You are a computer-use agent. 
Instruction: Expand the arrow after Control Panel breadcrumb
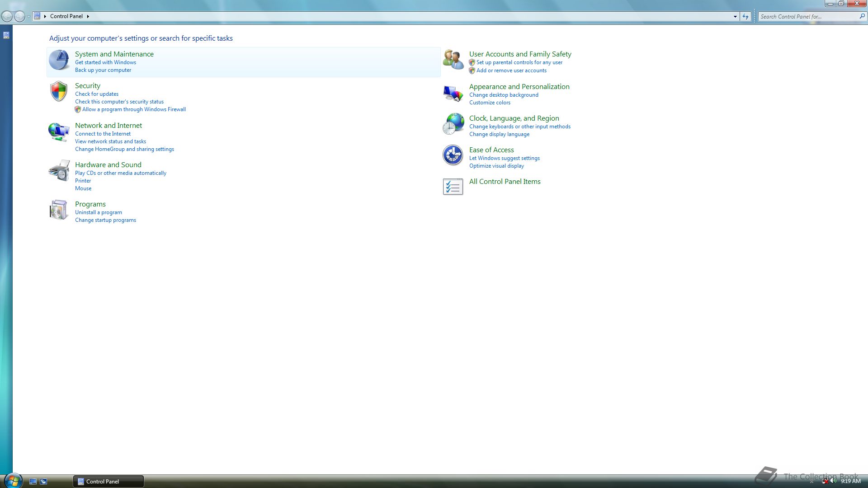pyautogui.click(x=88, y=16)
